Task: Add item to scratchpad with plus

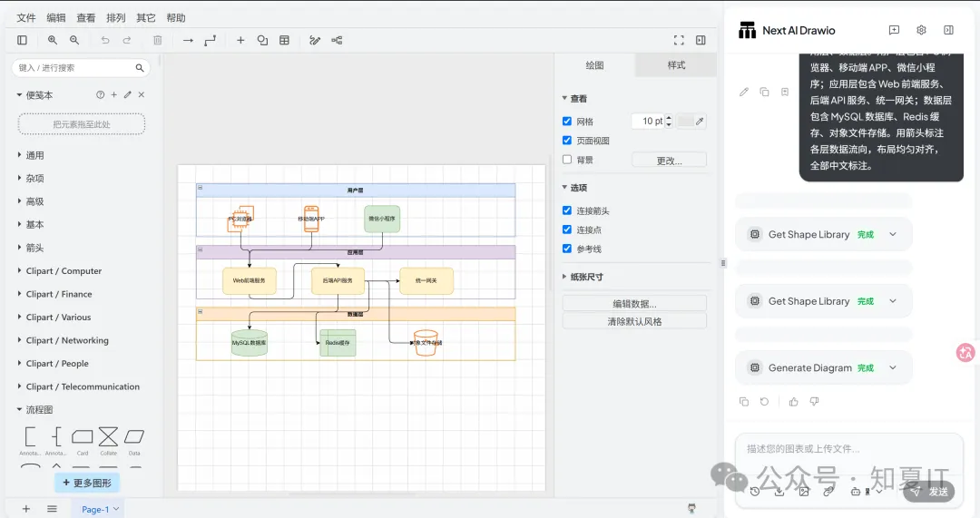Action: point(113,95)
